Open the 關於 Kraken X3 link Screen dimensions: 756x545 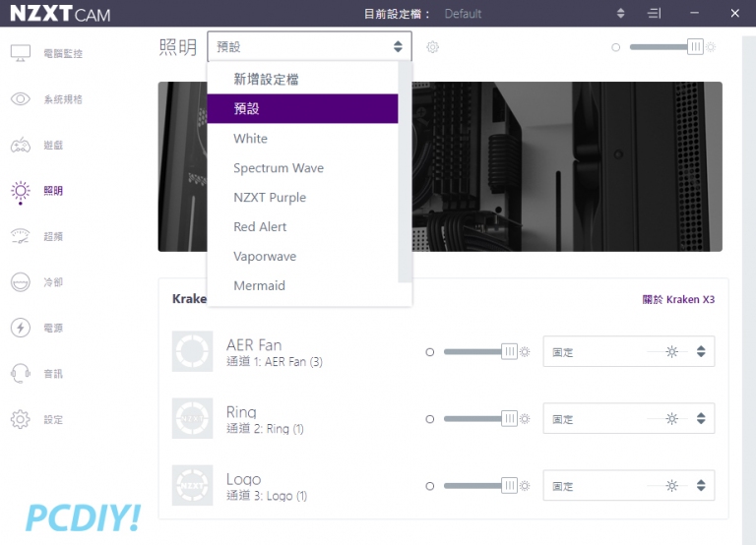tap(678, 299)
